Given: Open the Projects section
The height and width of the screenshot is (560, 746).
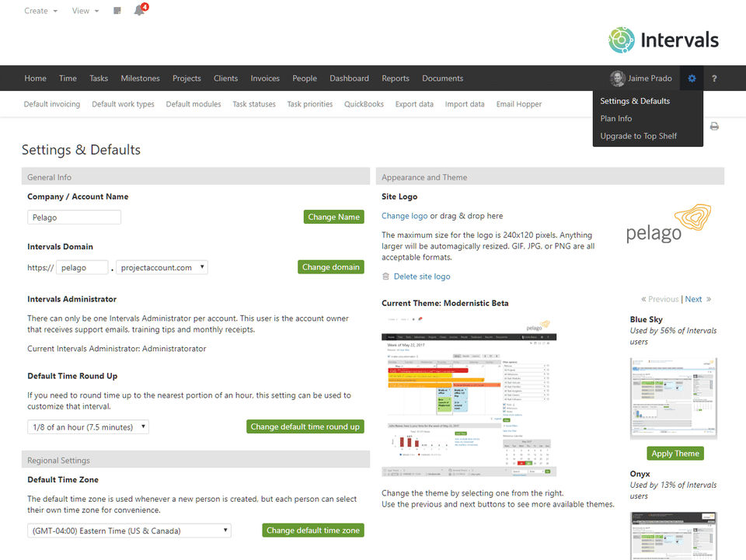Looking at the screenshot, I should pos(186,78).
